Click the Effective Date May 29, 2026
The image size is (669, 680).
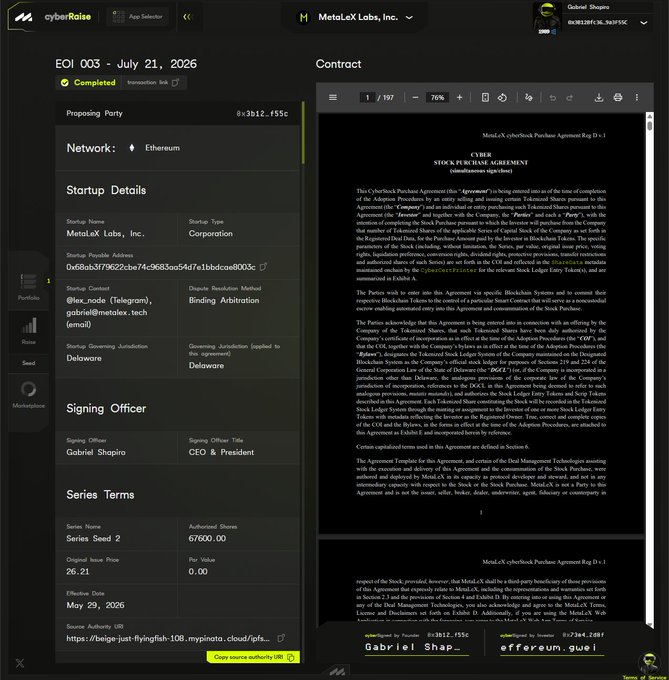[95, 605]
